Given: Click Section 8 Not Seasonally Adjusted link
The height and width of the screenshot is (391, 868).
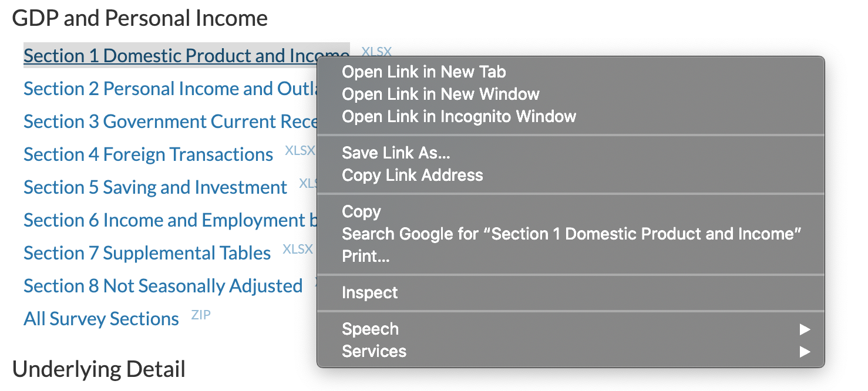Looking at the screenshot, I should click(163, 286).
